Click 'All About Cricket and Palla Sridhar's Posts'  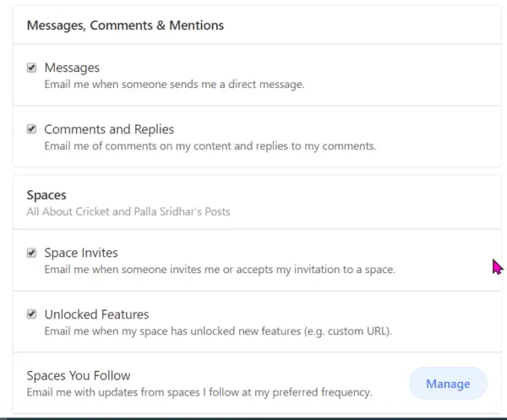[128, 212]
